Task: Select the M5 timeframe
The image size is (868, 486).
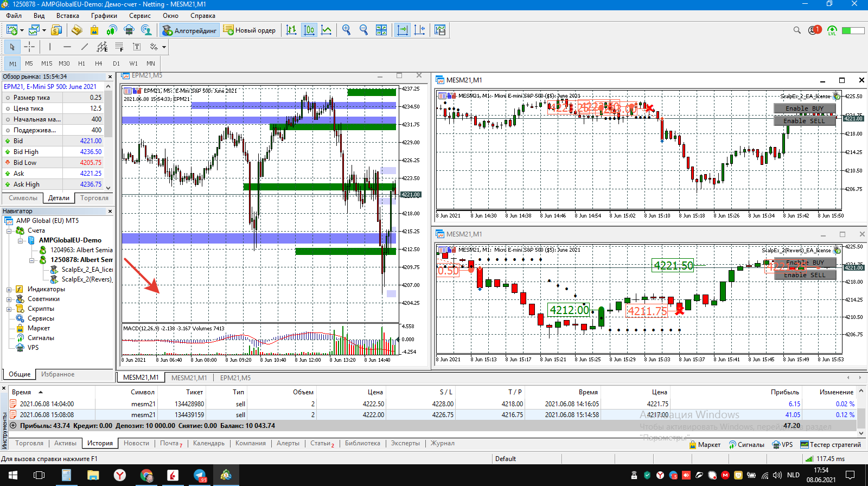Action: coord(29,63)
